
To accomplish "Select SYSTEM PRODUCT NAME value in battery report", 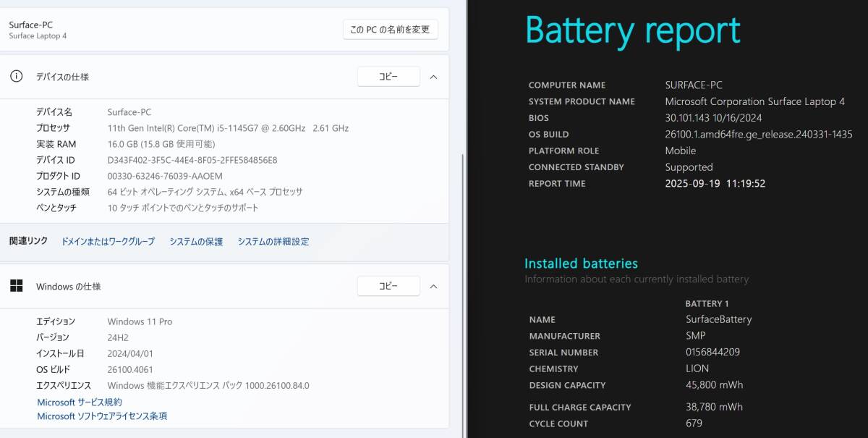I will 755,101.
